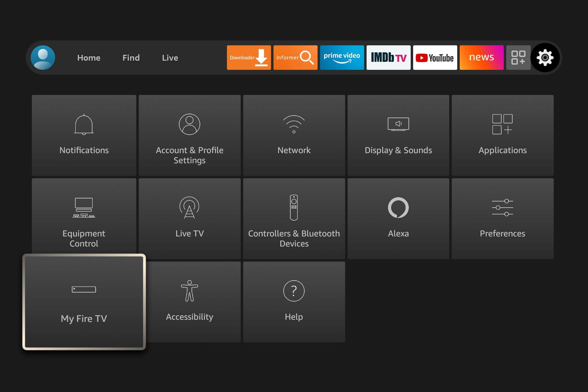Select the My Fire TV tile
The image size is (588, 392).
point(84,302)
